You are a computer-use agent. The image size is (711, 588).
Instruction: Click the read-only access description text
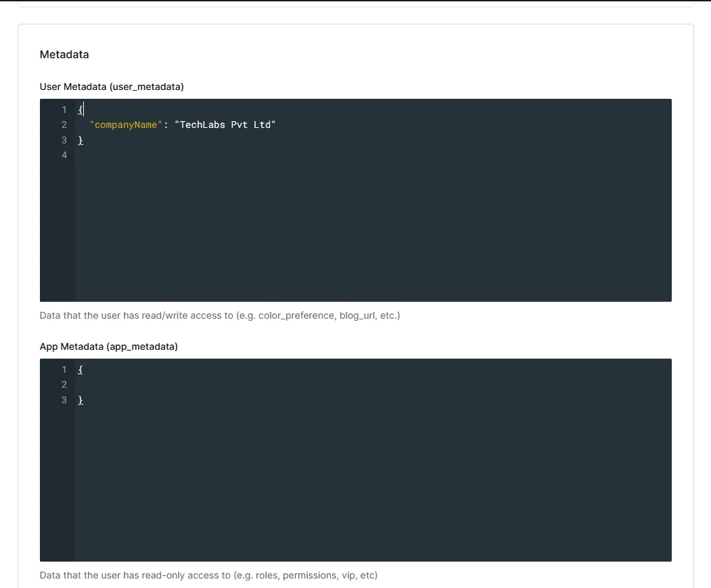coord(208,575)
